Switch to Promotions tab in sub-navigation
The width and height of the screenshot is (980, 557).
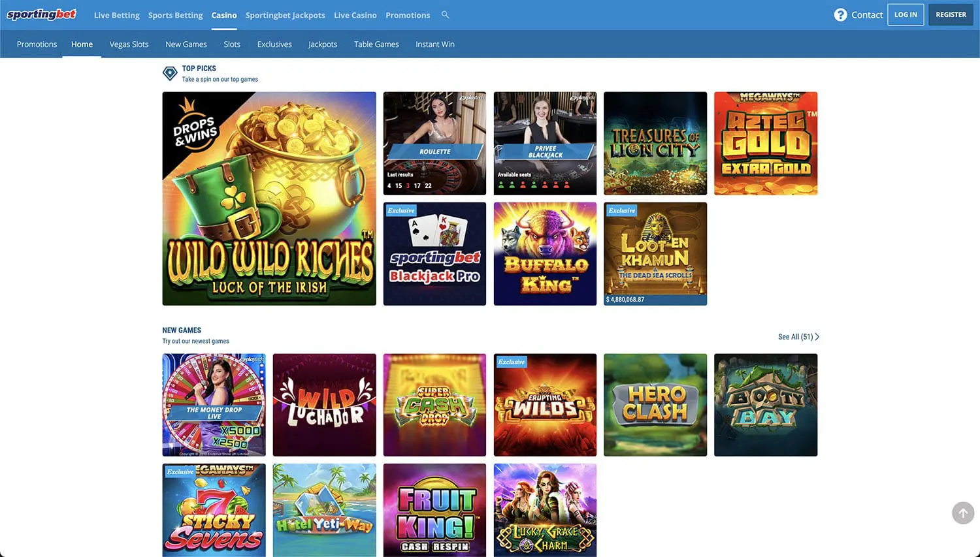point(37,44)
